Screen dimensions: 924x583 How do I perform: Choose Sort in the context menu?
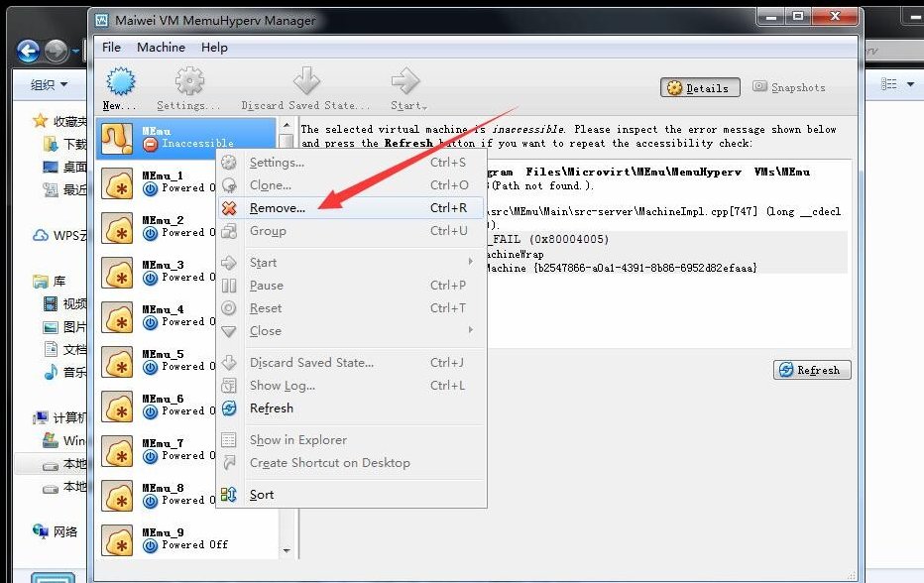pyautogui.click(x=351, y=495)
